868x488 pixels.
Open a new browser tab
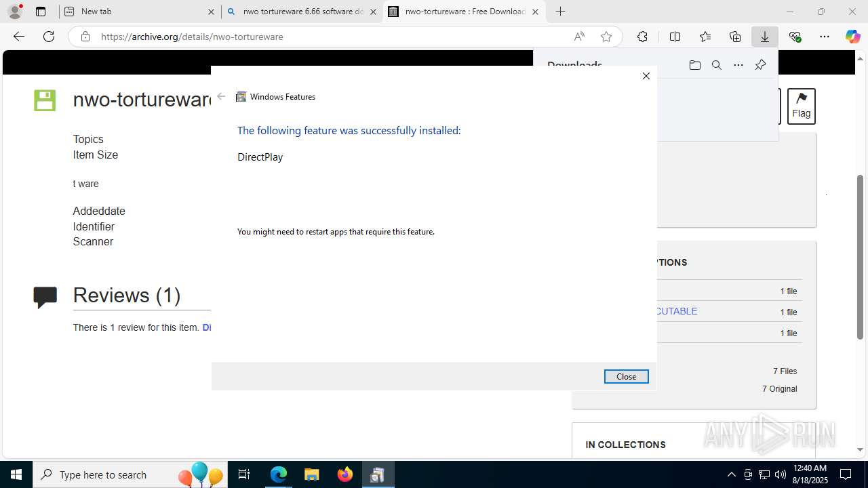click(560, 12)
